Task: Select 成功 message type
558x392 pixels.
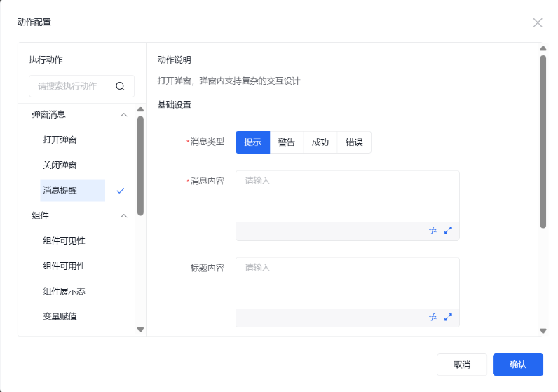Action: point(320,142)
